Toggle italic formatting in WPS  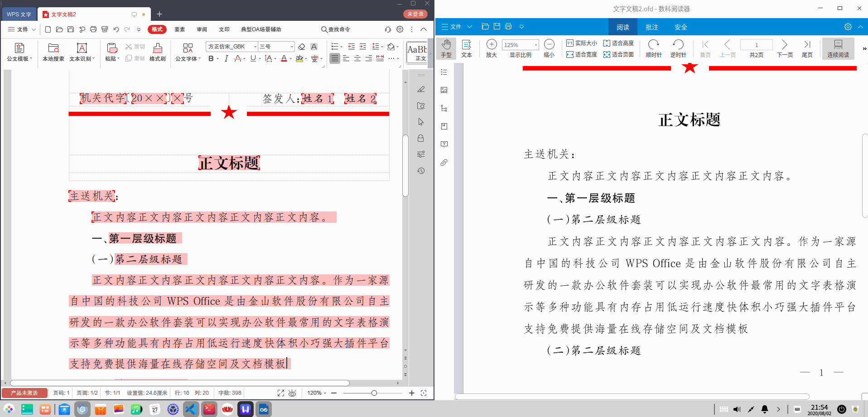[226, 59]
